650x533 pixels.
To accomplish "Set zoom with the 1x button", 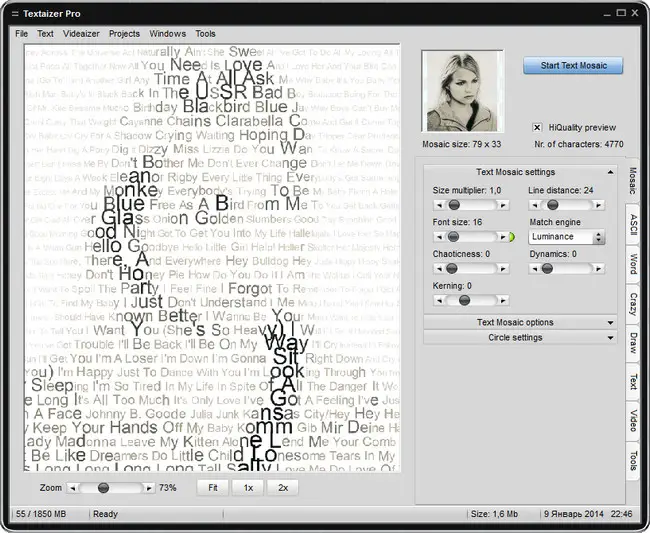I will (x=248, y=488).
